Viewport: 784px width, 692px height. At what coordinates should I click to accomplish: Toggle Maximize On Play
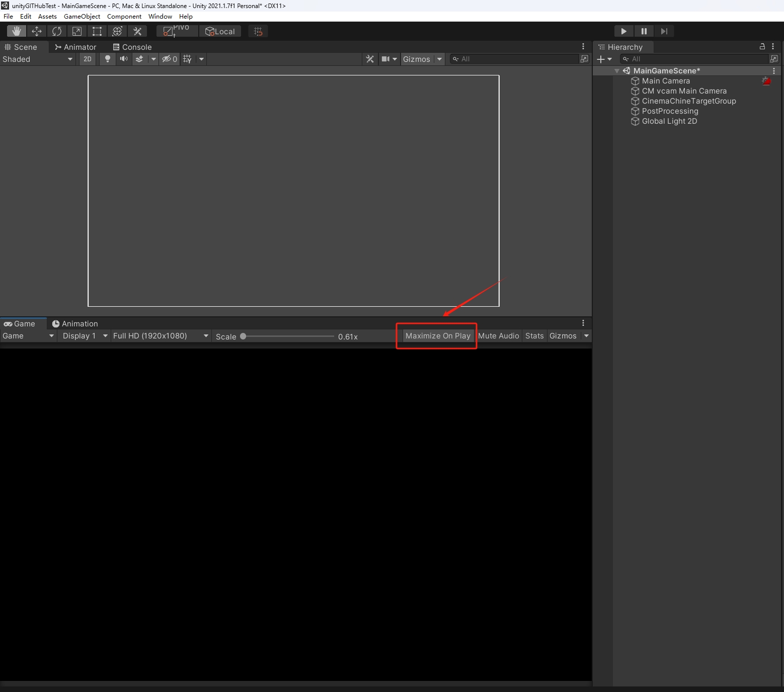[x=438, y=336]
